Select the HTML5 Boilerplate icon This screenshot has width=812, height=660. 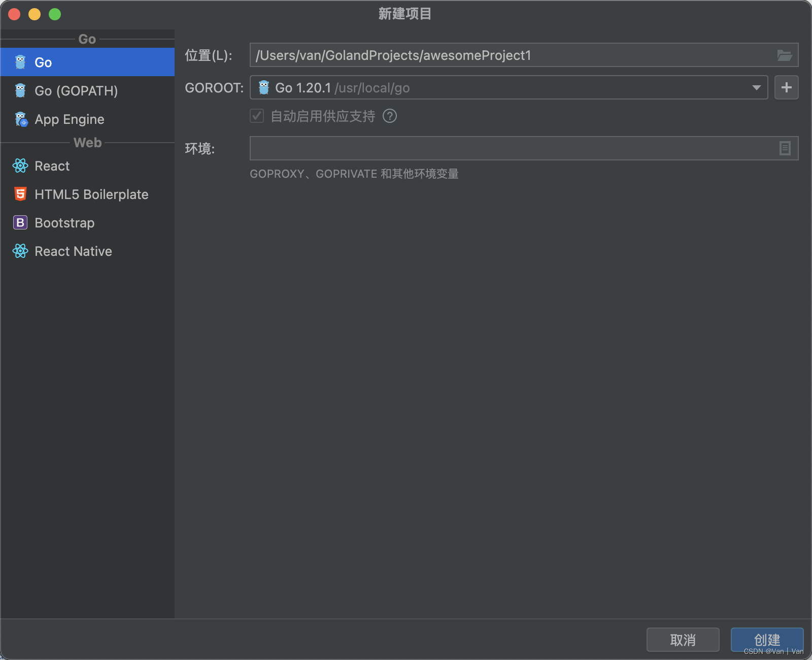[x=20, y=194]
